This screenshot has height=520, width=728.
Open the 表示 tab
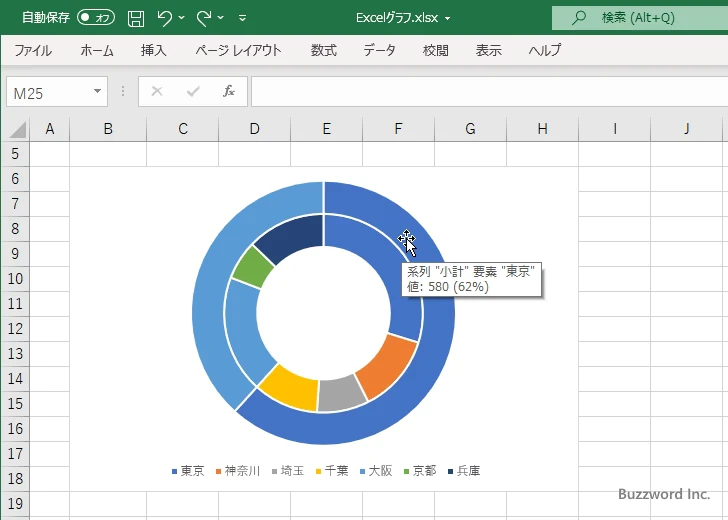pyautogui.click(x=488, y=50)
